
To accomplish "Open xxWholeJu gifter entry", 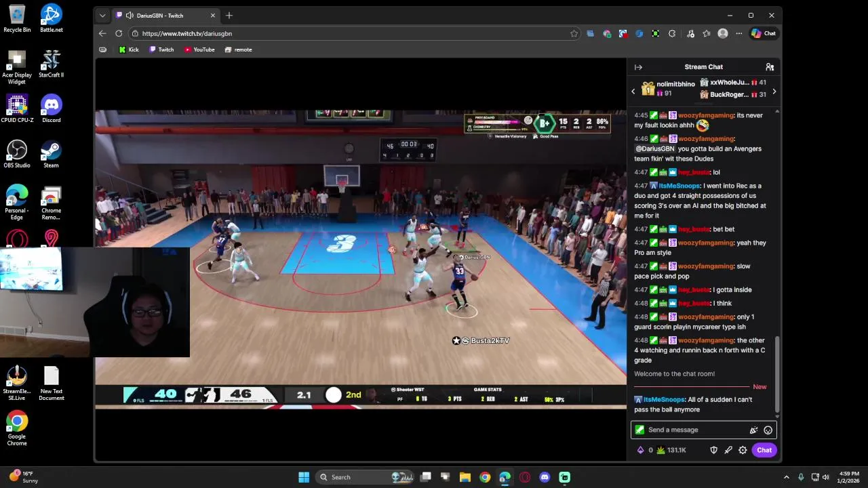I will coord(733,83).
